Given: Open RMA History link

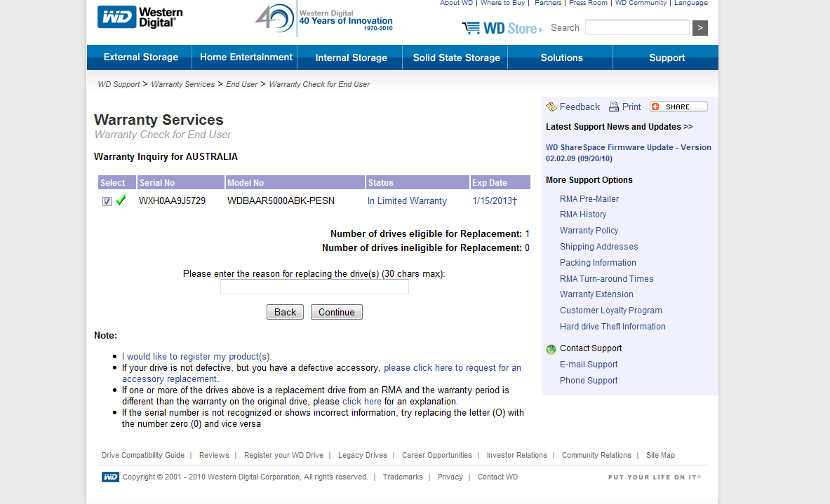Looking at the screenshot, I should (x=583, y=214).
